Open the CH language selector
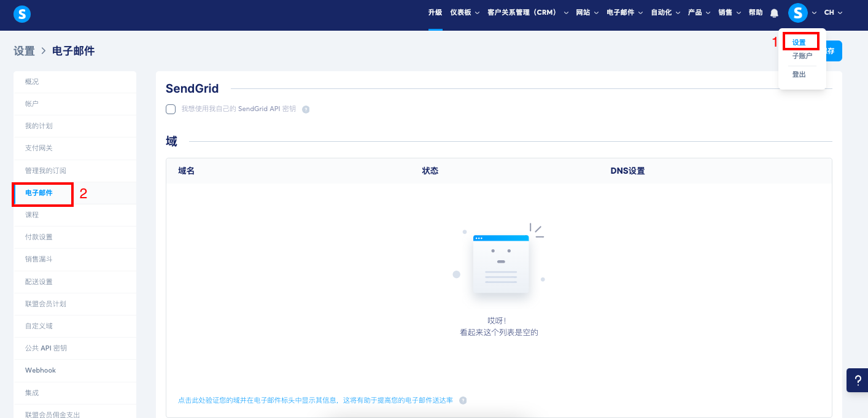The width and height of the screenshot is (868, 418). coord(833,12)
